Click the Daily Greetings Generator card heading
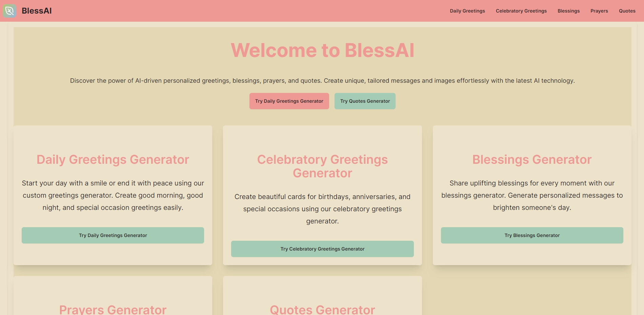 pos(113,159)
